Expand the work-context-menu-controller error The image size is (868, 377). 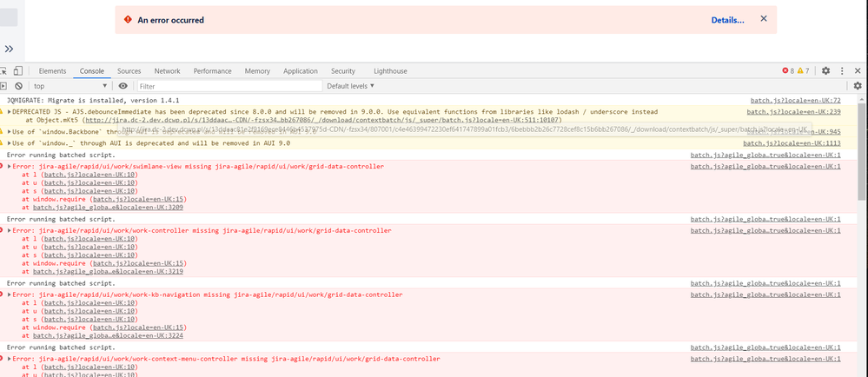coord(9,359)
